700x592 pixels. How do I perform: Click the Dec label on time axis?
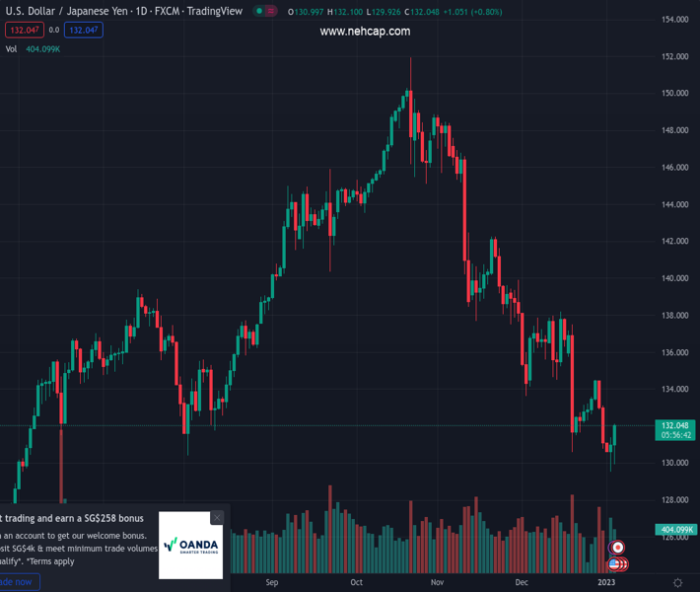[x=522, y=582]
